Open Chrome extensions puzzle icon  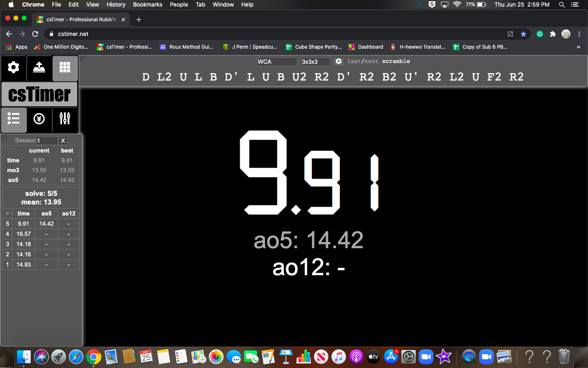pos(552,34)
